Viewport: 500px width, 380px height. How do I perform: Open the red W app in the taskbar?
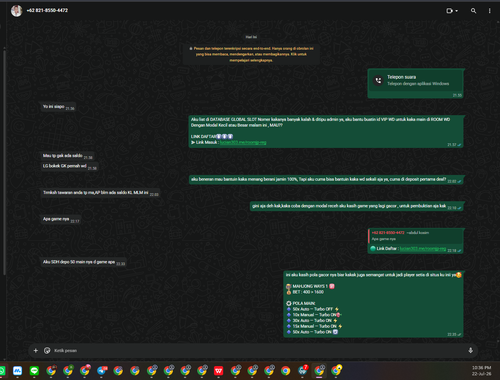218,370
